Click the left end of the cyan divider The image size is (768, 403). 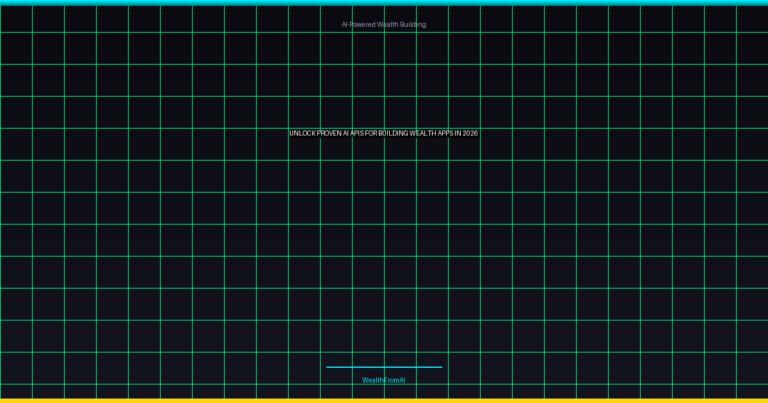click(x=328, y=367)
